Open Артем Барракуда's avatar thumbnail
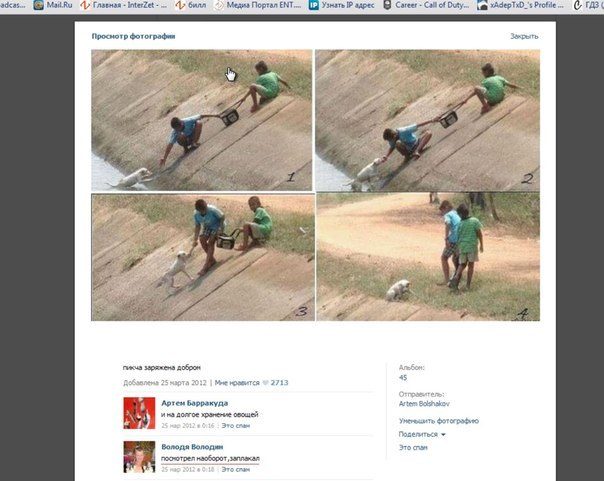 [139, 413]
